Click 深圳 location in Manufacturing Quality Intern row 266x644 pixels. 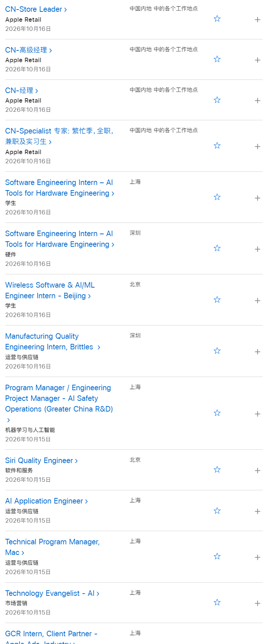[x=135, y=335]
